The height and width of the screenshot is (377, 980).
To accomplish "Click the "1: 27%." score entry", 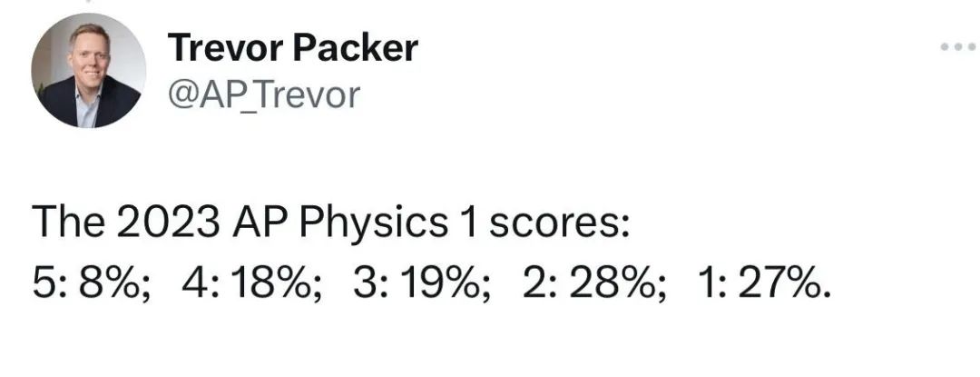I will [765, 284].
